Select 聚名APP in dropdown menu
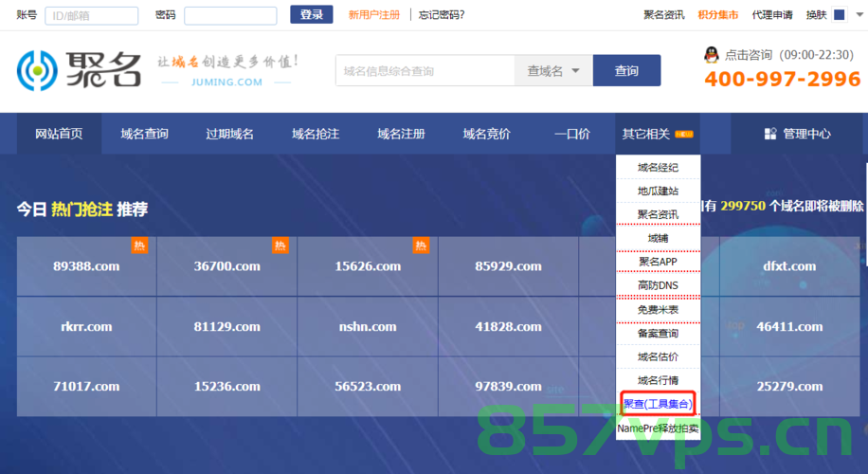 click(658, 262)
